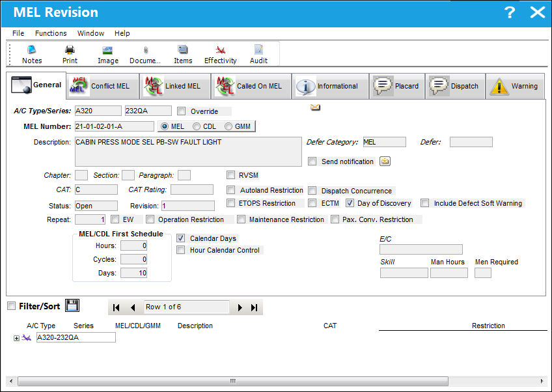Enable the Send notification checkbox
This screenshot has height=392, width=552.
[312, 161]
